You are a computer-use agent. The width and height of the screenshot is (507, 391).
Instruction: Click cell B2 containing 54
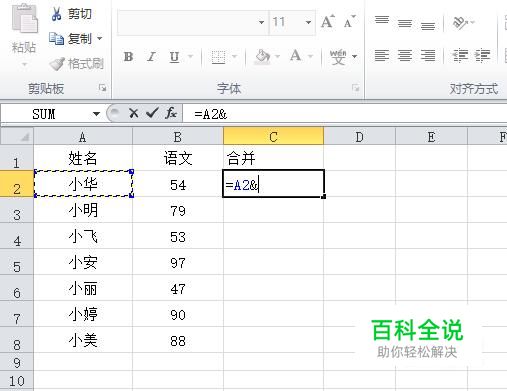[178, 184]
